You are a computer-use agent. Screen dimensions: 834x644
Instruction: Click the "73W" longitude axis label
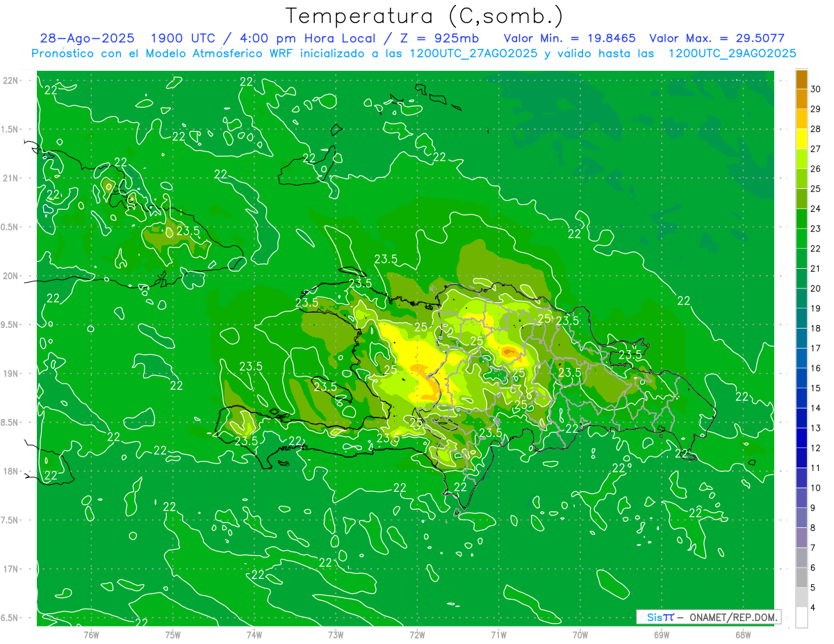tap(336, 635)
